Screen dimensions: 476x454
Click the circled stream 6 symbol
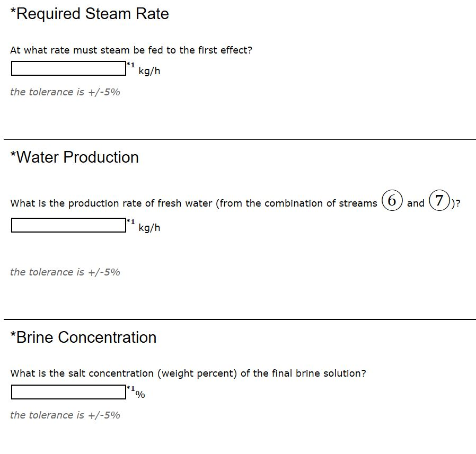392,201
